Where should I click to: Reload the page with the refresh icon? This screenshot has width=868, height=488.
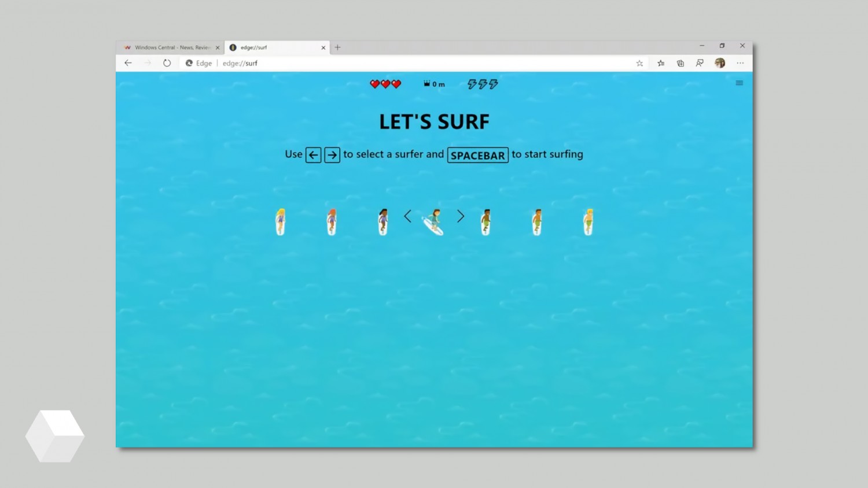(167, 63)
